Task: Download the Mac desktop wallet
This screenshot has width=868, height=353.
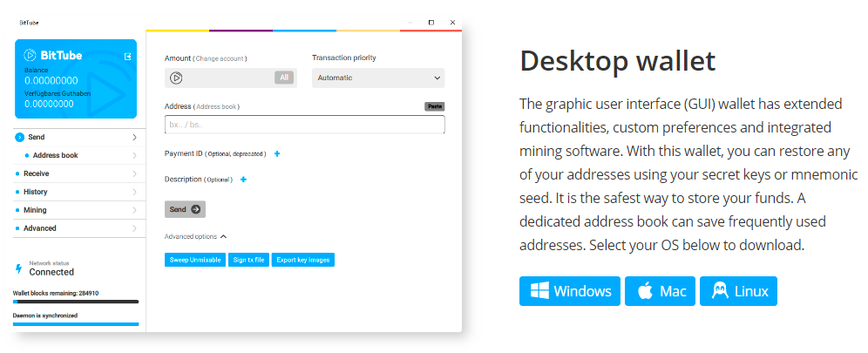Action: (661, 291)
